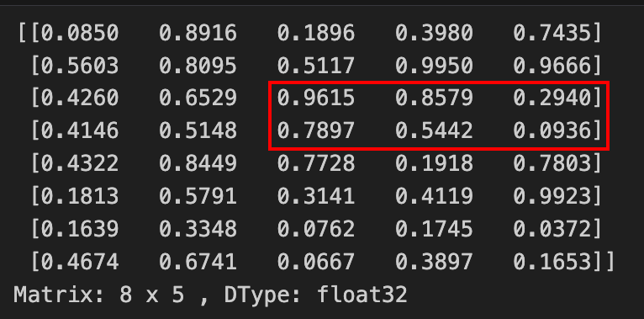Select the value 0.9666
The width and height of the screenshot is (644, 319).
(552, 66)
